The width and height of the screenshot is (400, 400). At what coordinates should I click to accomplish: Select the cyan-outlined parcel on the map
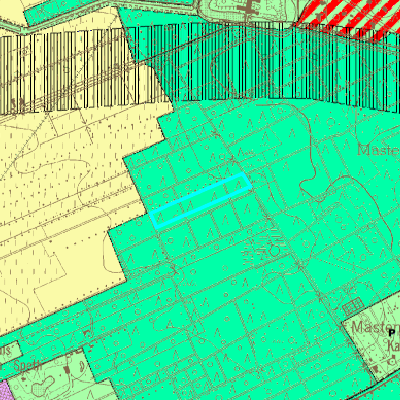pyautogui.click(x=200, y=201)
